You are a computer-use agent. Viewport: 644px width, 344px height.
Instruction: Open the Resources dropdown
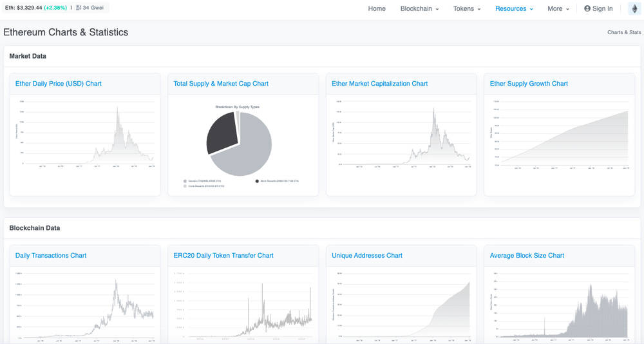514,8
